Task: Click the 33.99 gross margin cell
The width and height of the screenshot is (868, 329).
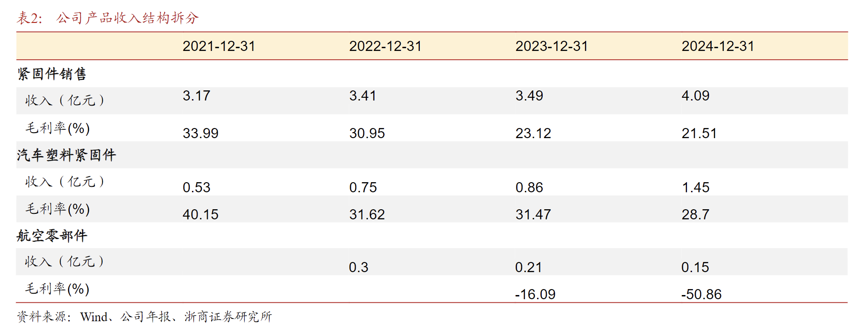Action: point(200,134)
